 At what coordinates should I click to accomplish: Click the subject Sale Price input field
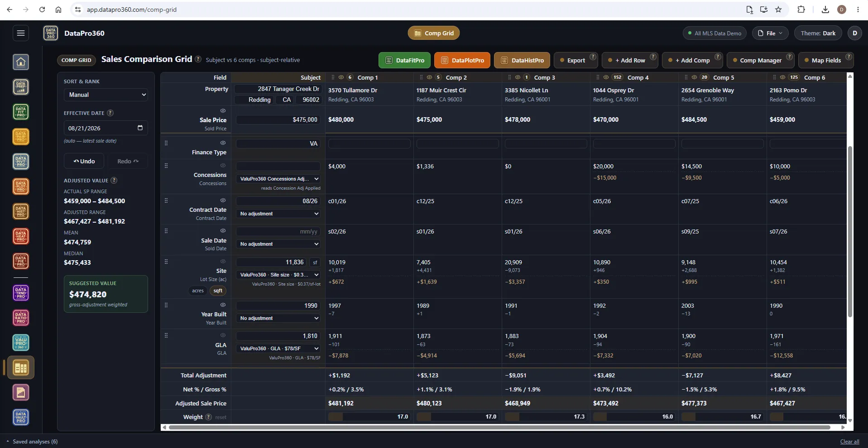[x=278, y=119]
